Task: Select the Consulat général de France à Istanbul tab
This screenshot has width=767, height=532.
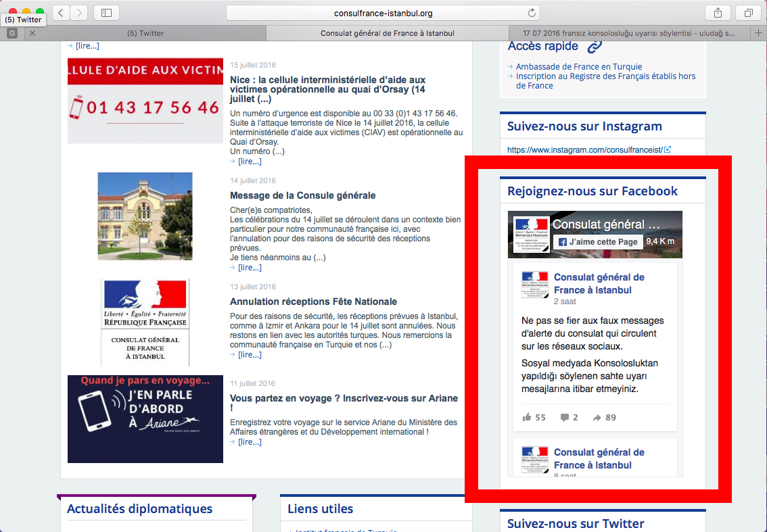Action: [x=388, y=33]
